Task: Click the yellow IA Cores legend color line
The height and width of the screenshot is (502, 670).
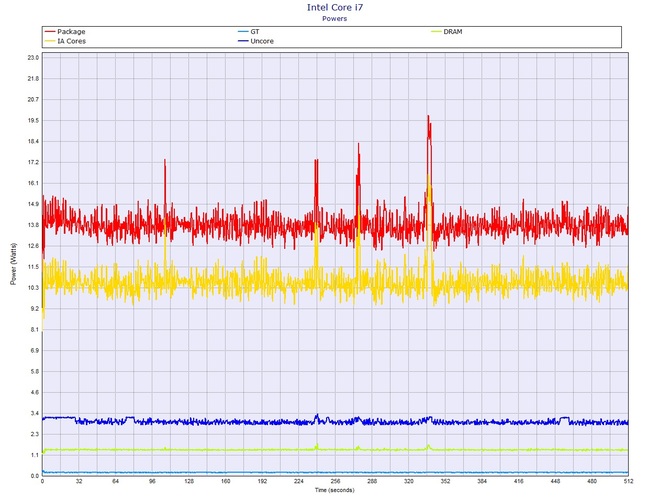Action: [x=50, y=41]
